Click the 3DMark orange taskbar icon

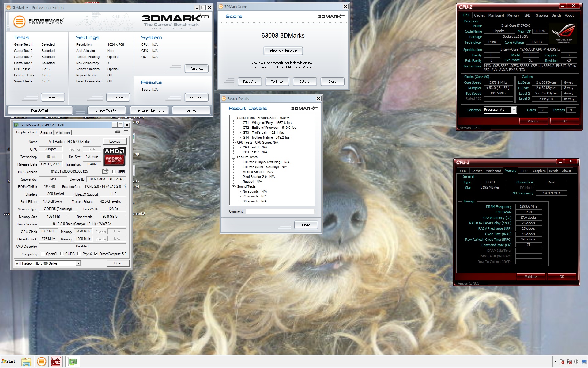(42, 362)
